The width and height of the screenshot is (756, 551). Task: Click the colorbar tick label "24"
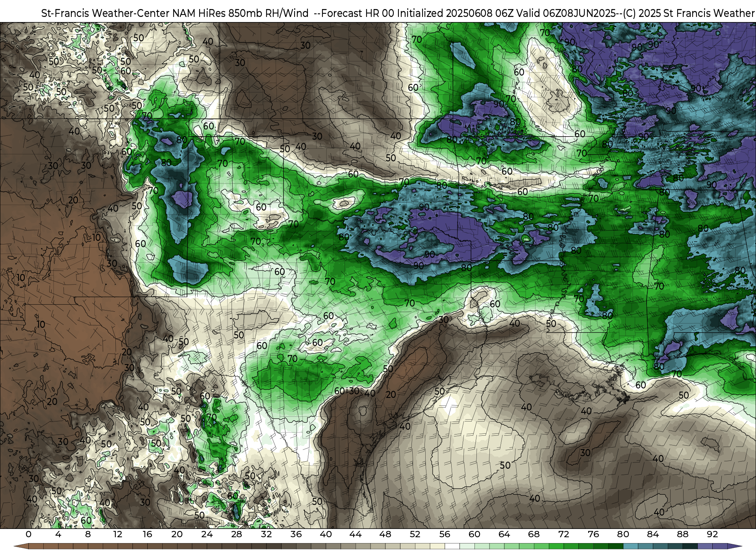(207, 534)
